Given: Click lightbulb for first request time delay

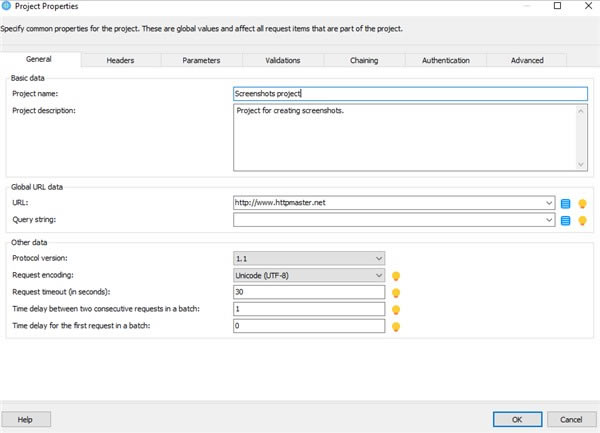Looking at the screenshot, I should pyautogui.click(x=396, y=326).
